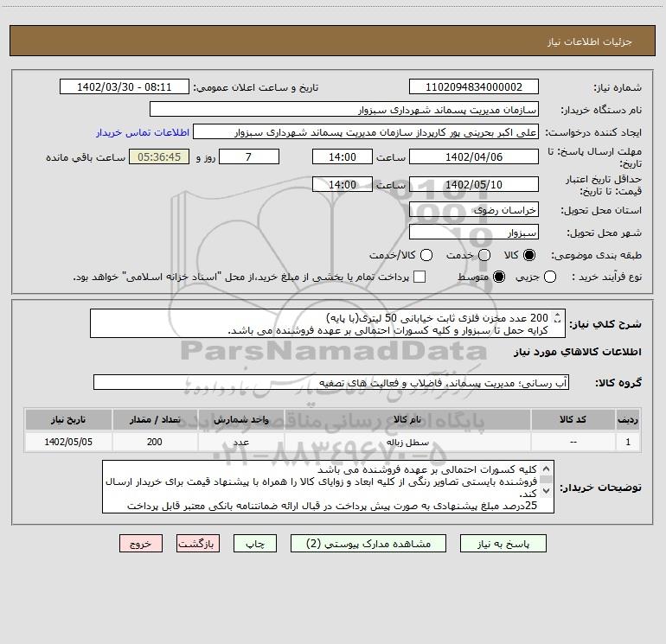Open 'مشاهده مدارک پیوستی (2)' attachments
666x644 pixels.
pyautogui.click(x=368, y=544)
